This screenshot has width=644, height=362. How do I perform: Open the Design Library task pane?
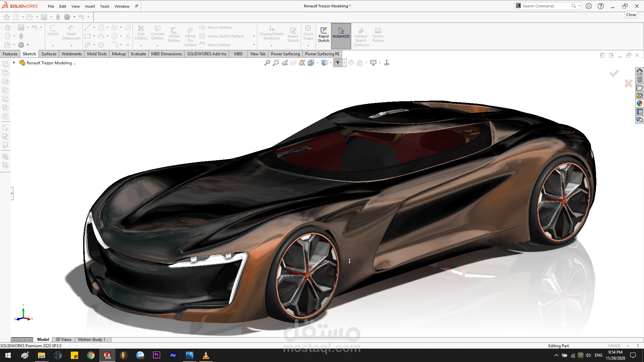pyautogui.click(x=640, y=79)
